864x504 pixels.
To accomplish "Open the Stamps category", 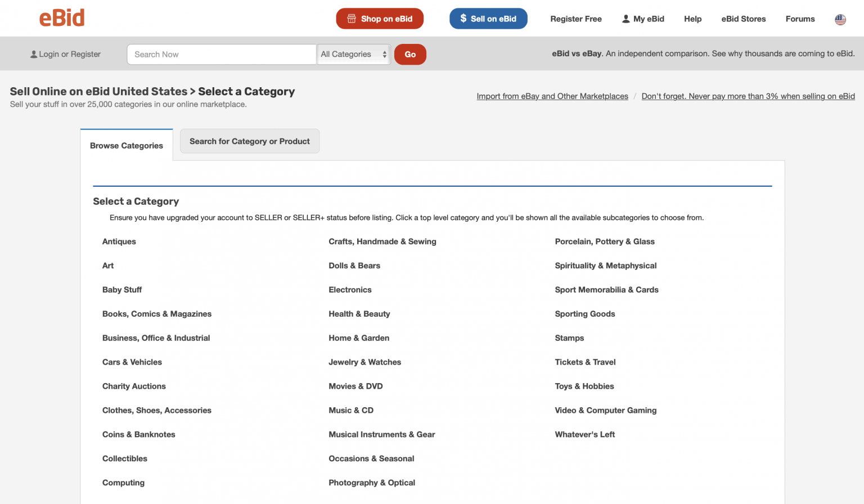I will [569, 339].
